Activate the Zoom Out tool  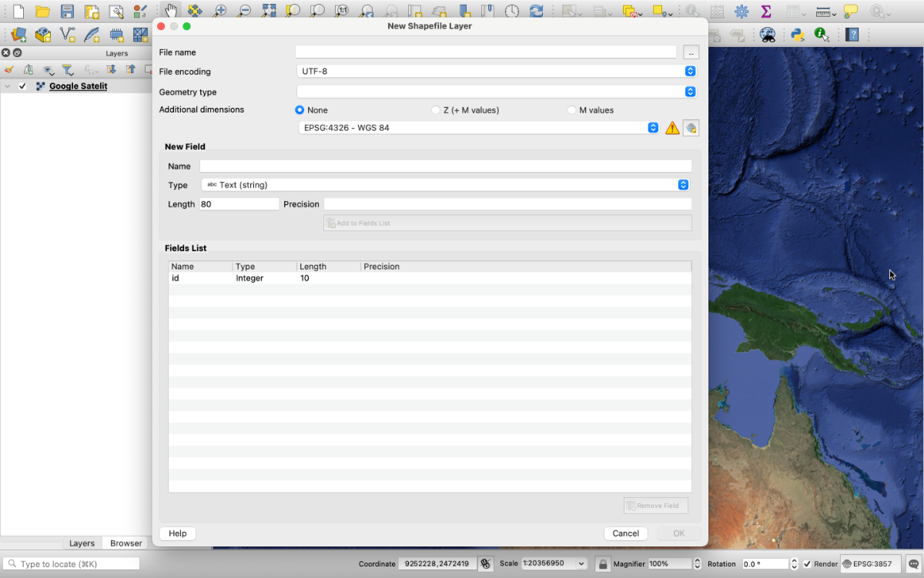click(x=244, y=12)
